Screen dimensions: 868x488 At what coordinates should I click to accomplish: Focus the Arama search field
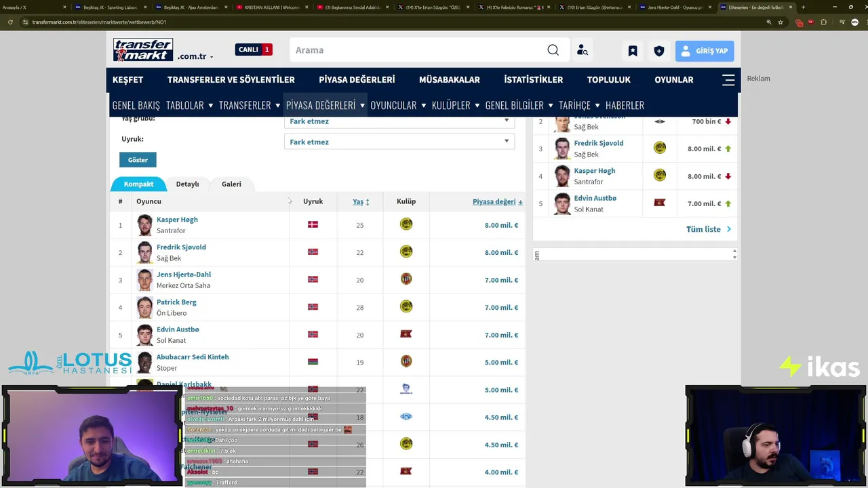[x=418, y=50]
